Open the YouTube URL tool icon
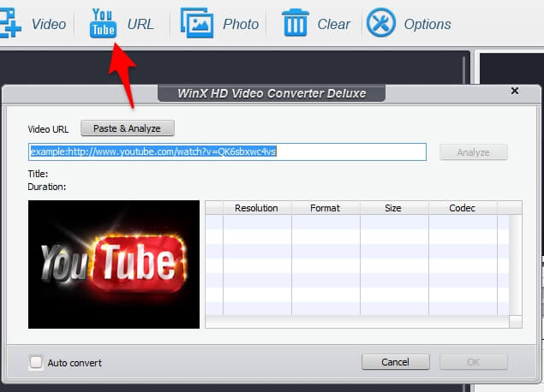Image resolution: width=544 pixels, height=392 pixels. pyautogui.click(x=103, y=23)
